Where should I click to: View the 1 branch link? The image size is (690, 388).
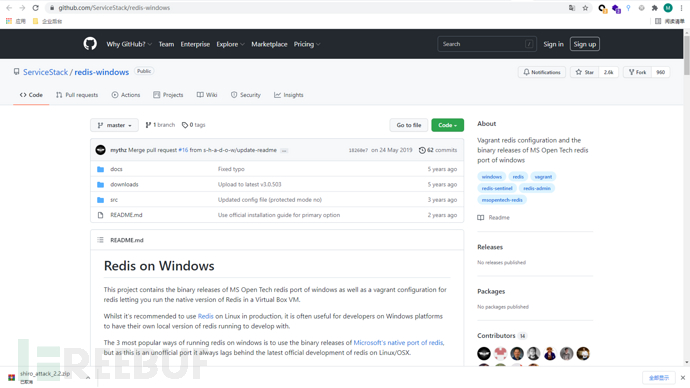click(160, 125)
